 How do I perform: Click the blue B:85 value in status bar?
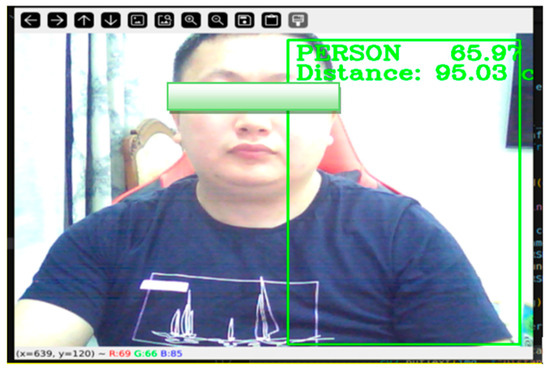[x=172, y=353]
